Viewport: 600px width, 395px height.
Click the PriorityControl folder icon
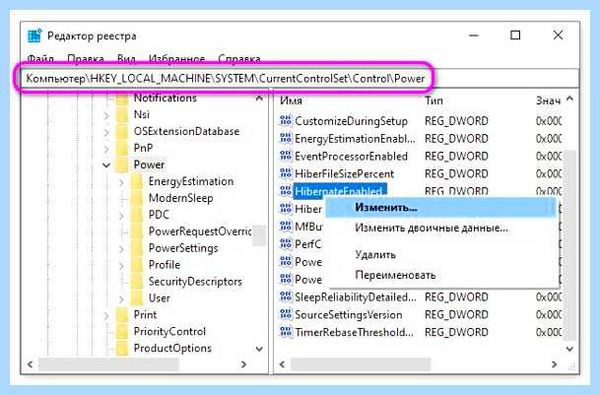coord(122,331)
